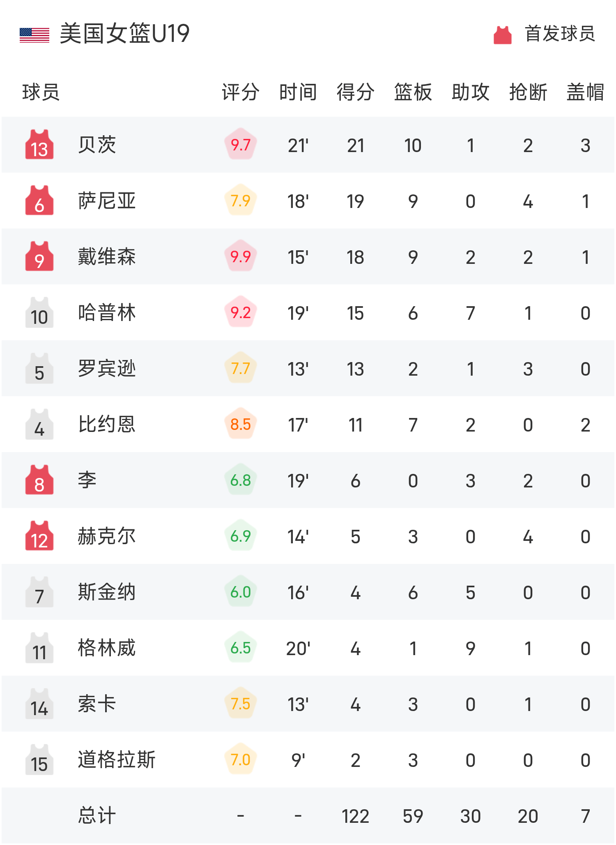The width and height of the screenshot is (616, 845).
Task: Select player name 道格拉斯
Action: pos(117,760)
